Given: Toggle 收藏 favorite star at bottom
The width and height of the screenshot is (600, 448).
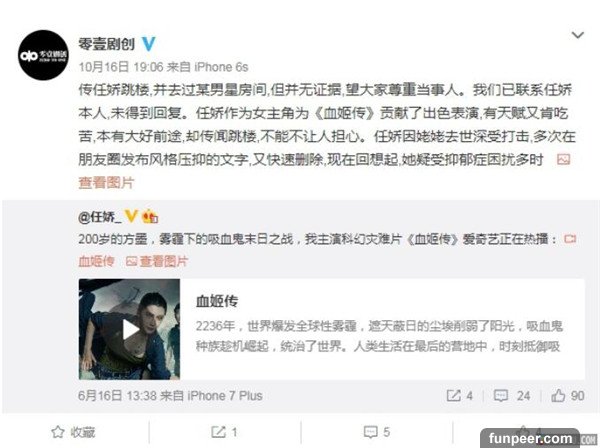Looking at the screenshot, I should 73,432.
